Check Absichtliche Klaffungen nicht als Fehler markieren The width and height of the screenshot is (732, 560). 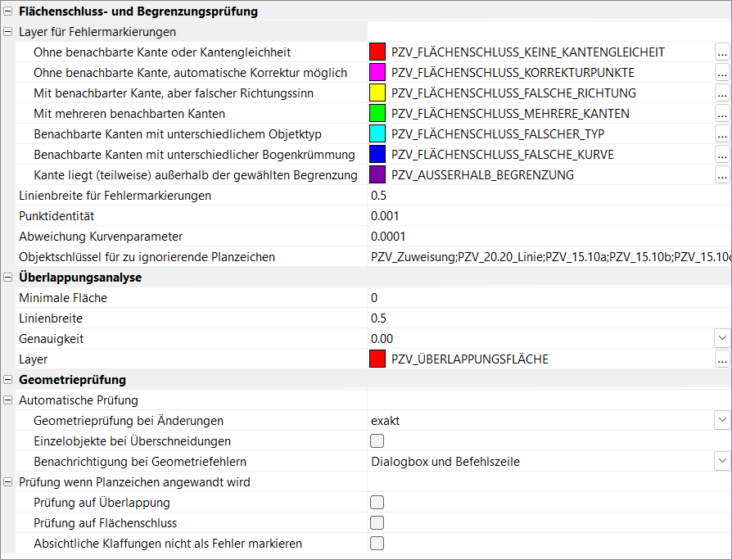point(377,544)
